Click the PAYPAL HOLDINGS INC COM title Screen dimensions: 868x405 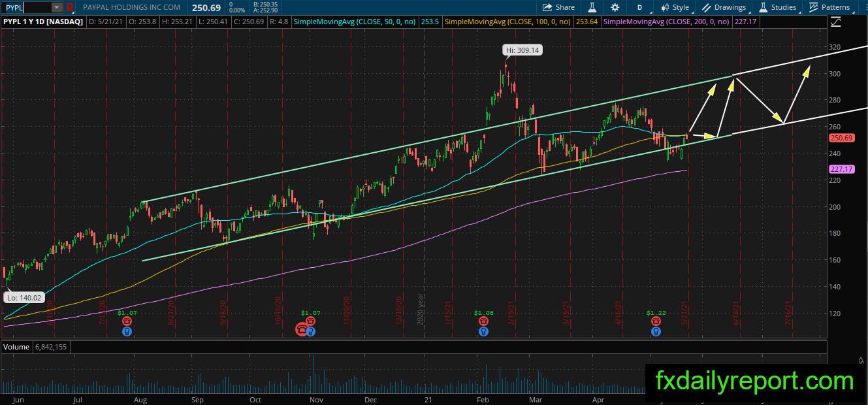(x=132, y=7)
